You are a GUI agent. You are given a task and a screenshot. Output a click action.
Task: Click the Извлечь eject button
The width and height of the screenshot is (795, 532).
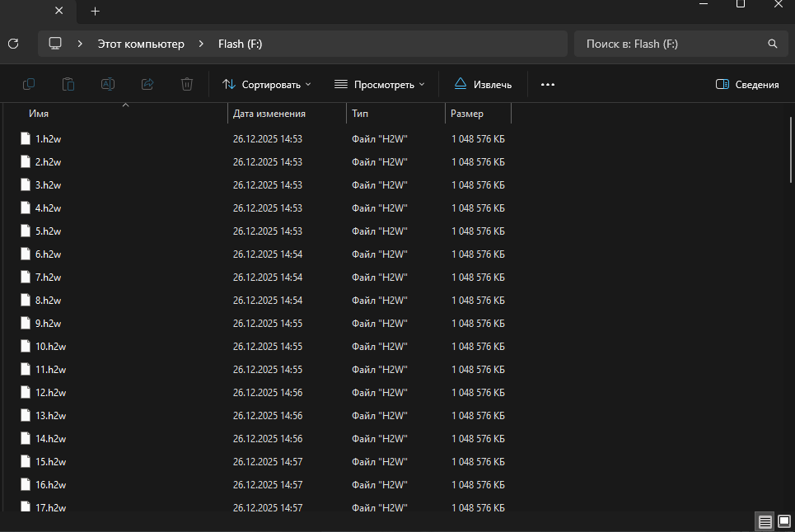483,85
